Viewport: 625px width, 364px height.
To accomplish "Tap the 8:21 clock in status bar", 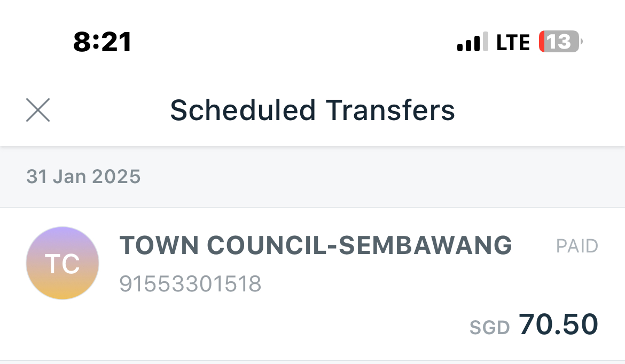I will pos(103,42).
